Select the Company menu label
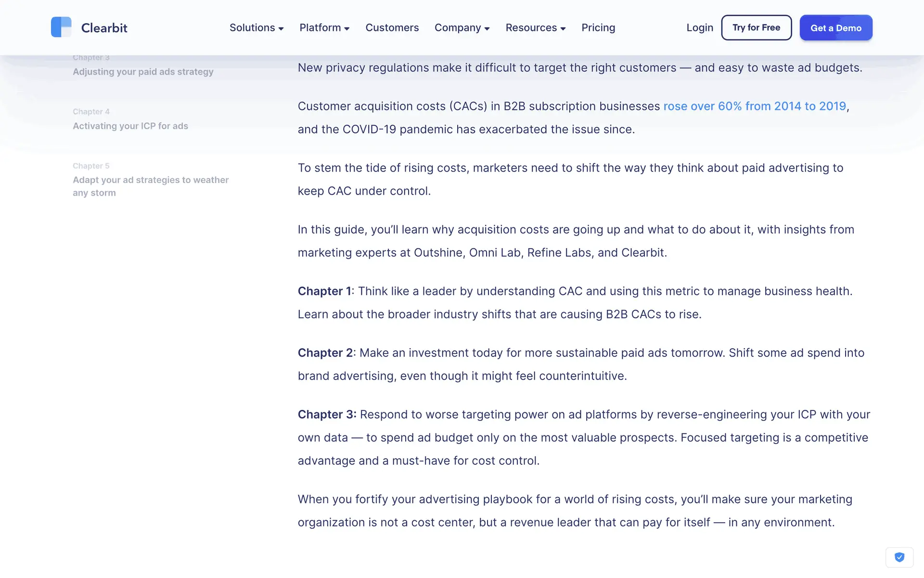 click(457, 27)
